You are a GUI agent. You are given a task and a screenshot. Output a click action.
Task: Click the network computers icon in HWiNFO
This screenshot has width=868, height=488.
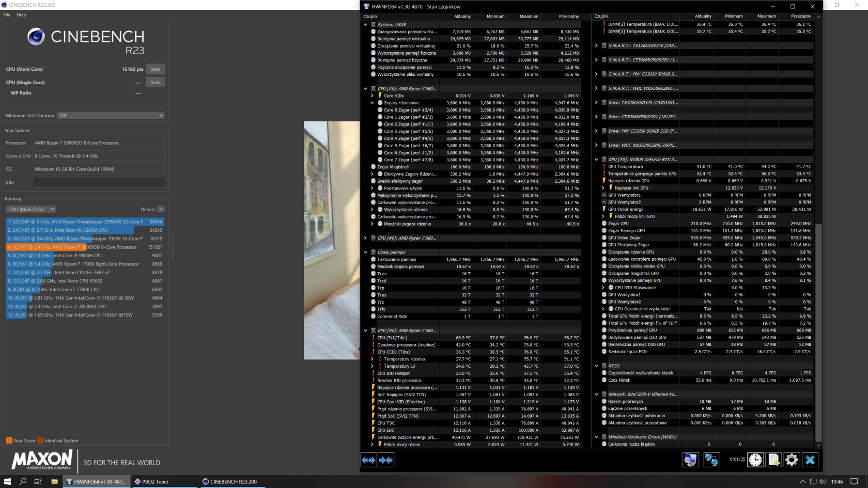click(711, 460)
